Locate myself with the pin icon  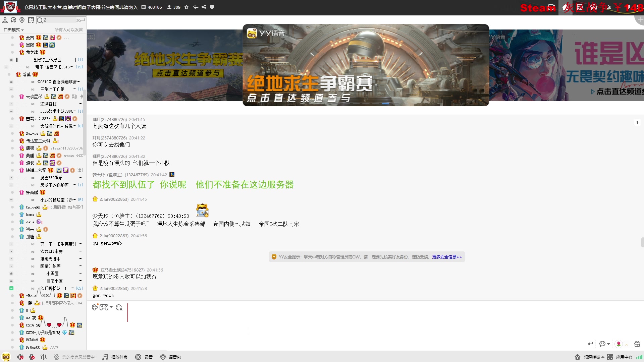coord(22,20)
